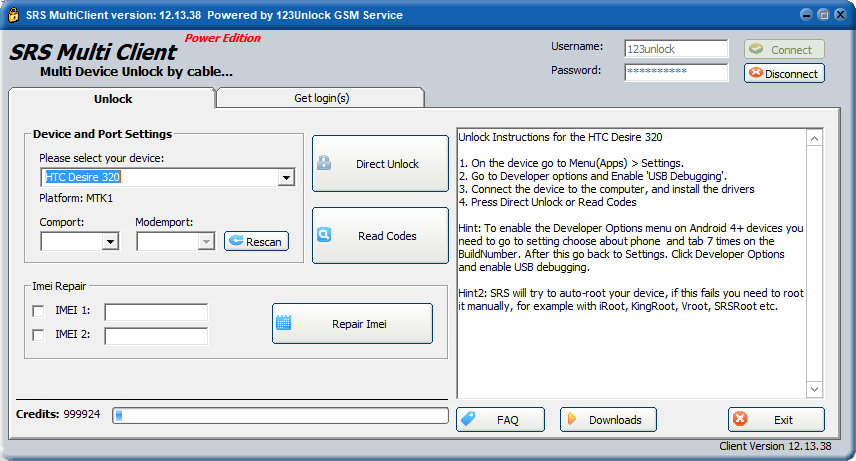856x461 pixels.
Task: Click 'Unlock Instructions for the HTC Desire 320' heading
Action: (x=560, y=137)
